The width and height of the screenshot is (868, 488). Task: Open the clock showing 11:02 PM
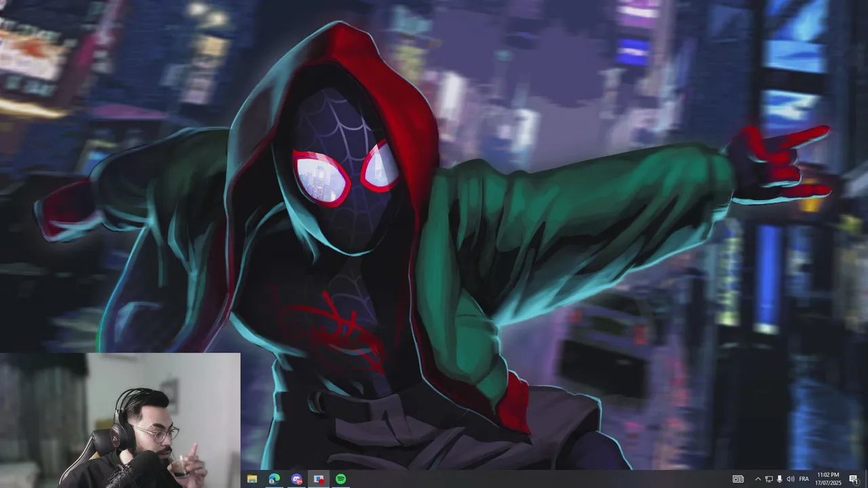828,479
